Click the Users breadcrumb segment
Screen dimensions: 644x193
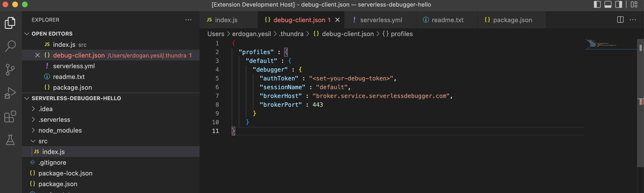point(216,34)
